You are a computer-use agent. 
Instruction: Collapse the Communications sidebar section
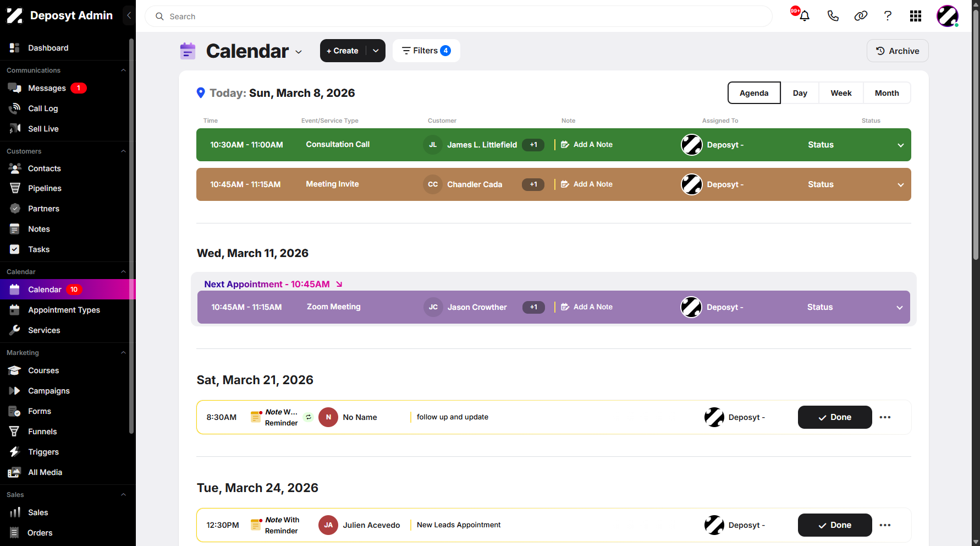[x=123, y=70]
